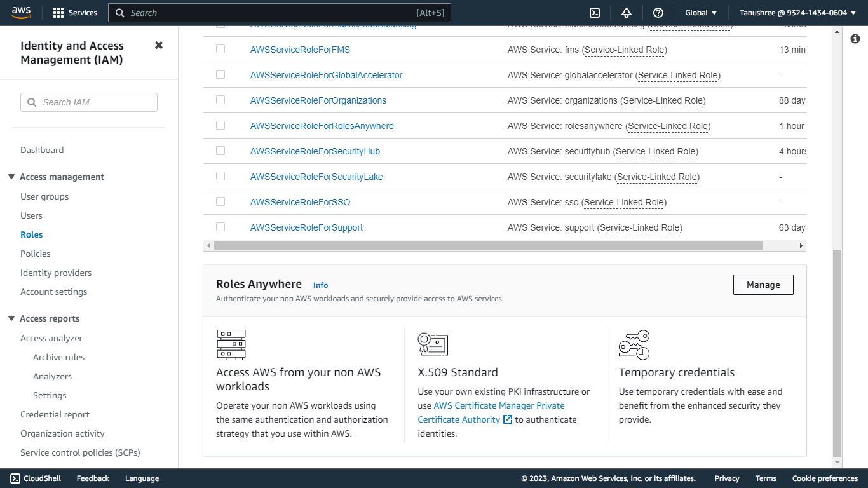Open the Terms footer link

pyautogui.click(x=766, y=478)
